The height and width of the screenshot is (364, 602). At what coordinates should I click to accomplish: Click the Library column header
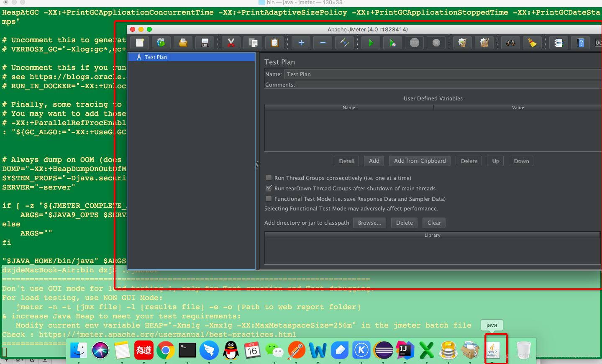[433, 235]
